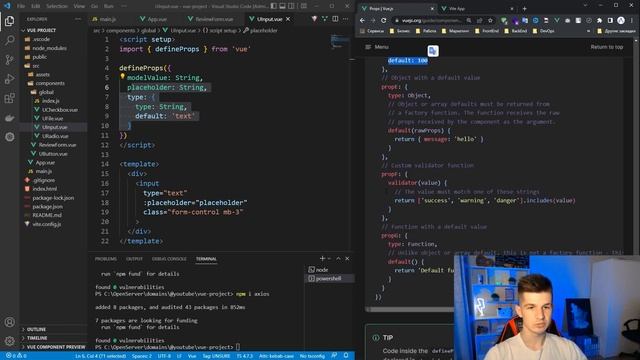Click the browser Back arrow
The height and width of the screenshot is (360, 640).
pyautogui.click(x=362, y=20)
